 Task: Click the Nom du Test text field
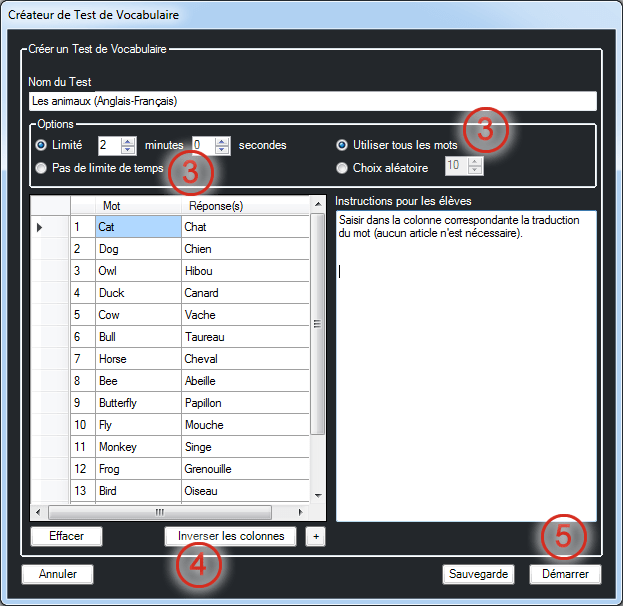[x=313, y=101]
